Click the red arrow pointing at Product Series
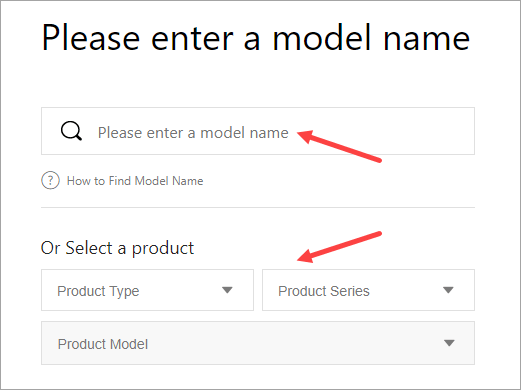This screenshot has height=390, width=521. tap(339, 247)
